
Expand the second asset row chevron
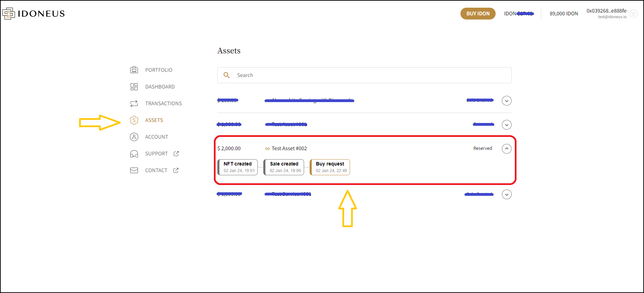coord(506,125)
